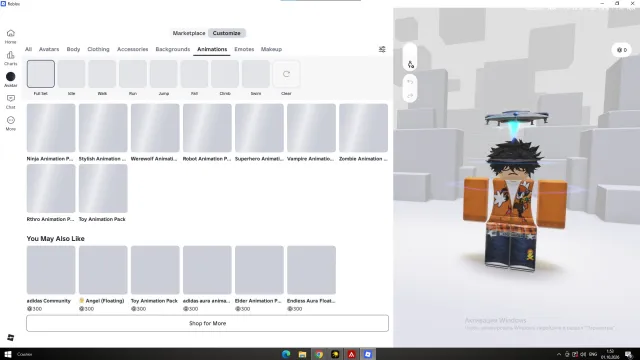
Task: View the Endless Aura Float item
Action: (x=311, y=270)
